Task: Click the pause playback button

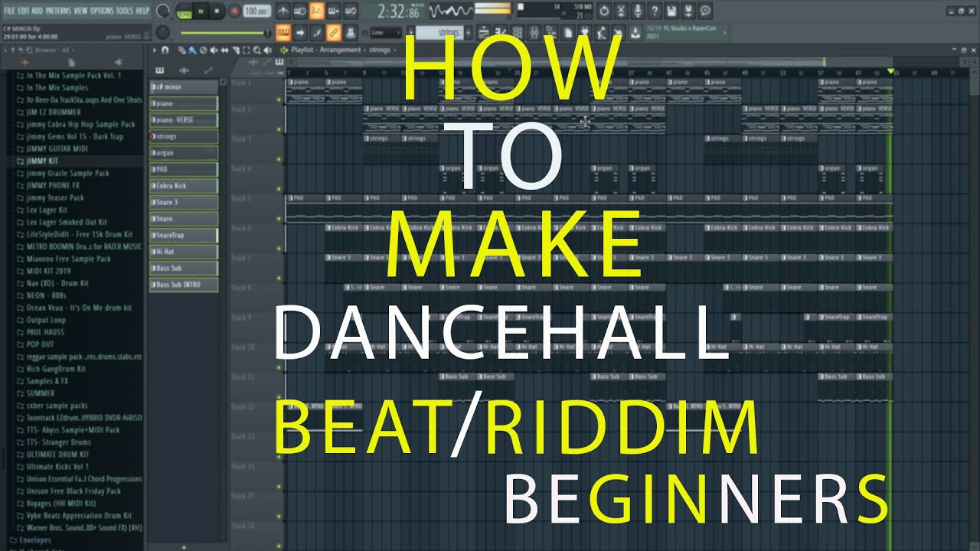Action: 201,11
